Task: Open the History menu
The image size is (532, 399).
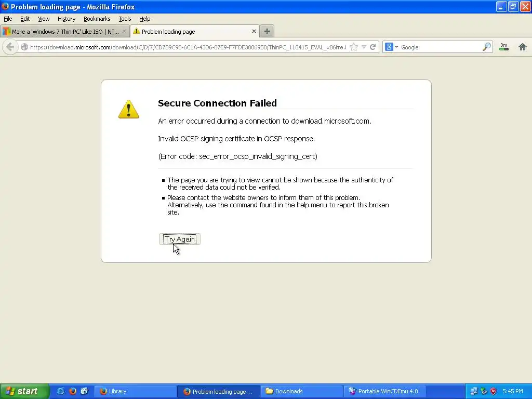Action: (66, 19)
